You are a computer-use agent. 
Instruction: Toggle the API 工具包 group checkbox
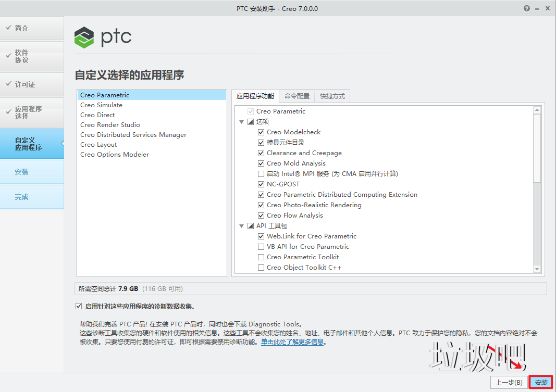click(x=251, y=226)
